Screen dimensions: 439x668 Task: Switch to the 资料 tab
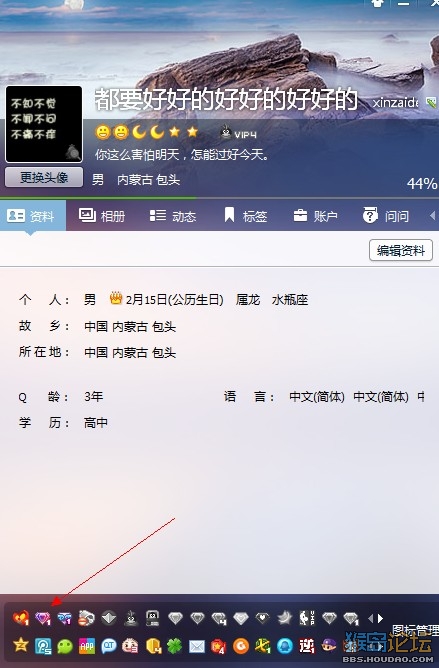point(33,216)
